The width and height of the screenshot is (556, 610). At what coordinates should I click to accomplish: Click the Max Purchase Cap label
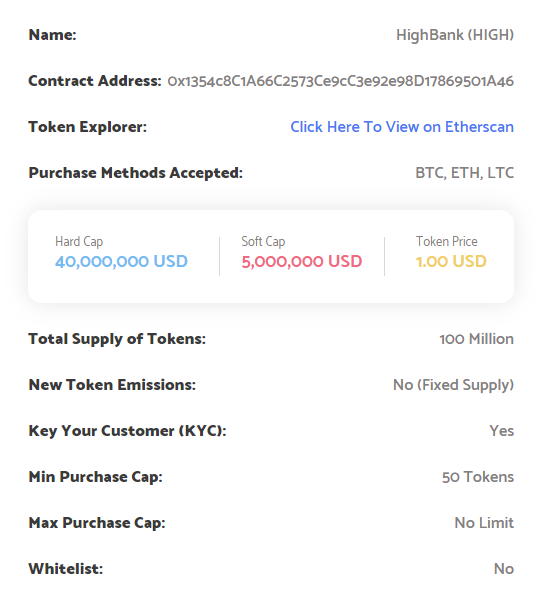(x=97, y=523)
